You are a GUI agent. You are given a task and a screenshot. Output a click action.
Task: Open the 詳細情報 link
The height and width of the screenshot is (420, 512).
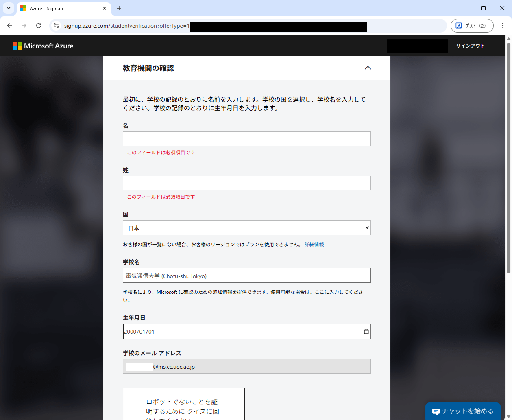point(314,245)
